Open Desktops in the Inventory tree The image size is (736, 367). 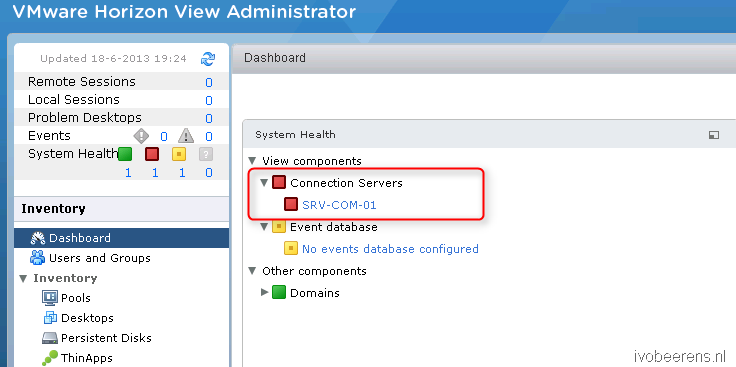point(87,318)
